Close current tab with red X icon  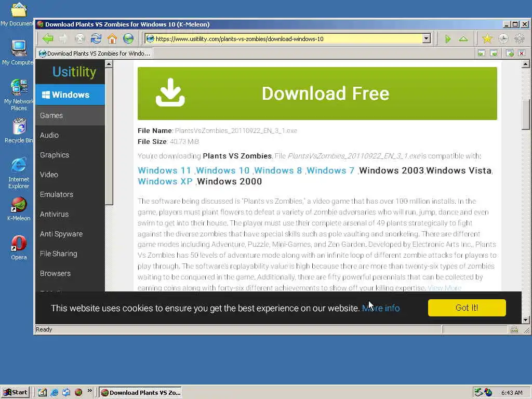tap(522, 54)
